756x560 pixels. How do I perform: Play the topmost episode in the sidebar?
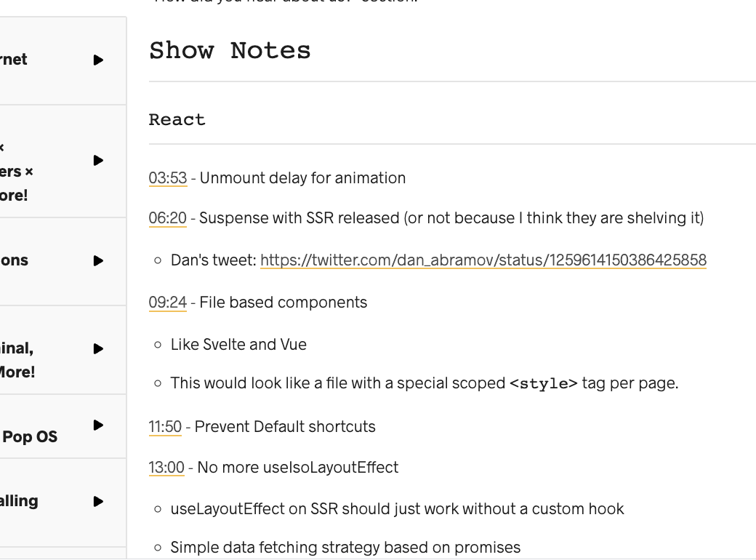(98, 60)
